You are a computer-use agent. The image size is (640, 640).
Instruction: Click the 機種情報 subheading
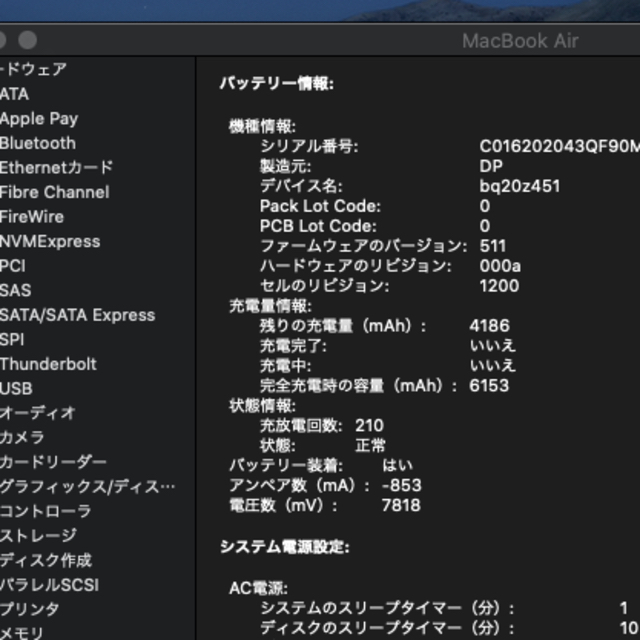(262, 127)
